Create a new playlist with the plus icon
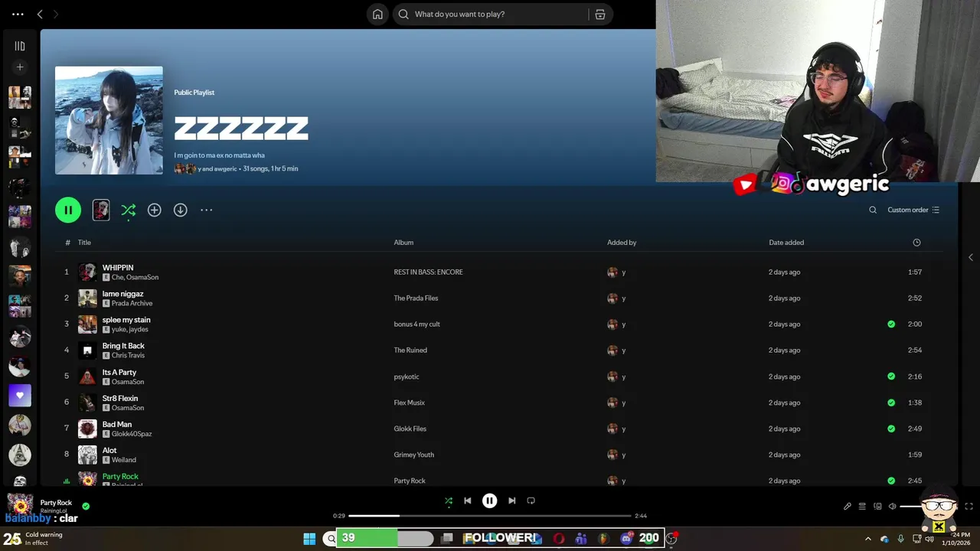 coord(20,67)
